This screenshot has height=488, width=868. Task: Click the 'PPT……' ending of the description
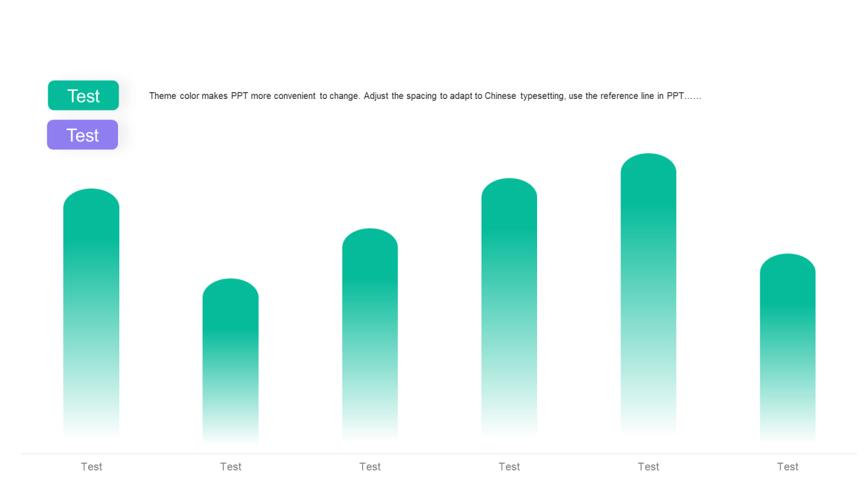tap(684, 96)
